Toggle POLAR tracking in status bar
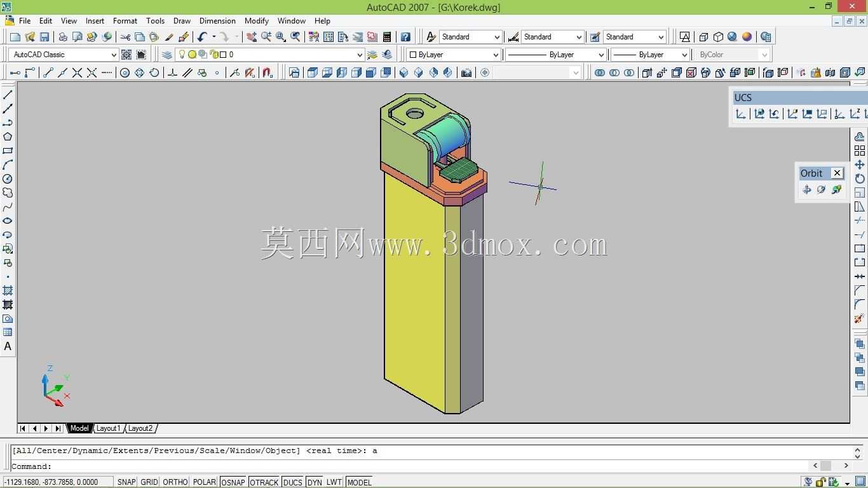Image resolution: width=868 pixels, height=488 pixels. 205,482
